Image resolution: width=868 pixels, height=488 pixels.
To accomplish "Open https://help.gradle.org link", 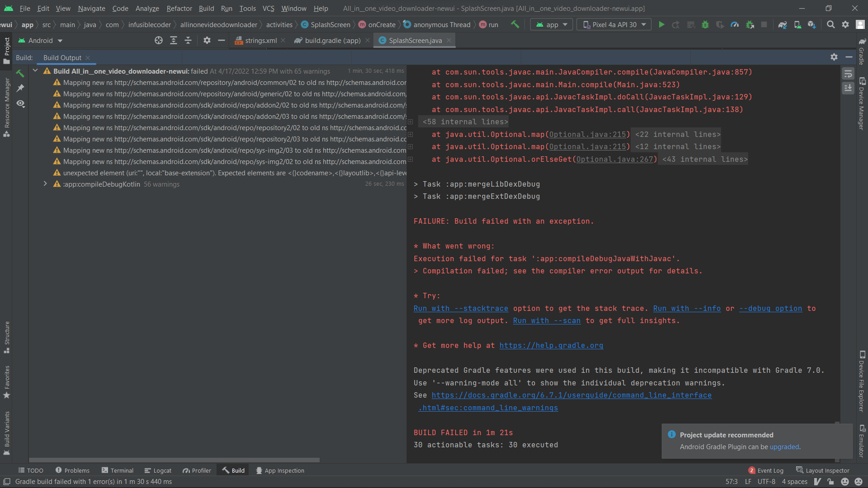I will [551, 345].
